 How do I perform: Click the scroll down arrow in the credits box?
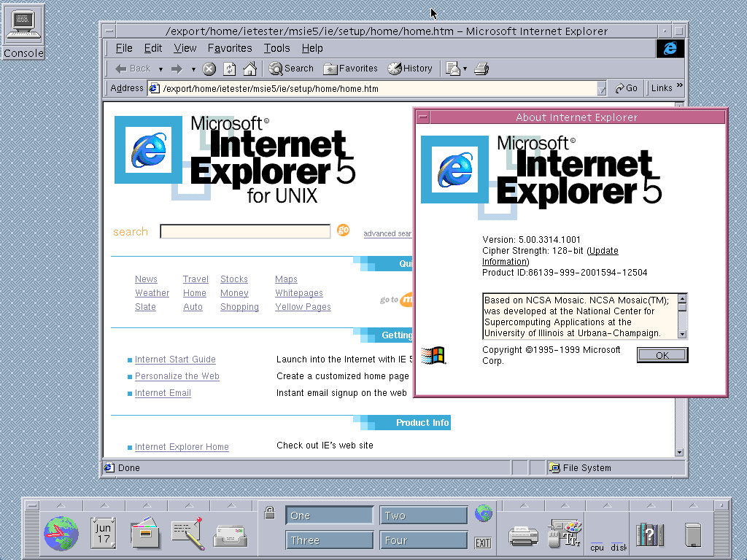683,333
